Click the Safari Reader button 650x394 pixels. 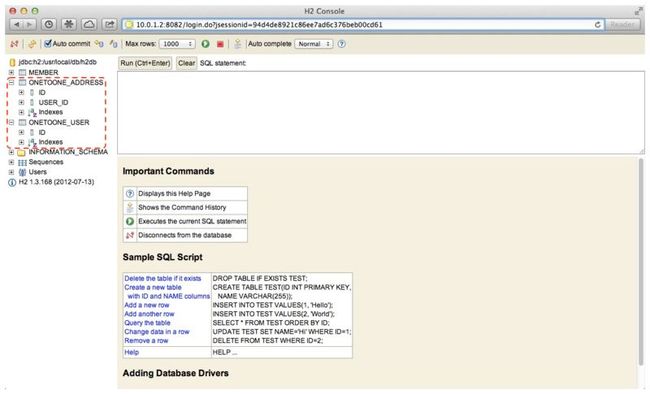[x=622, y=24]
